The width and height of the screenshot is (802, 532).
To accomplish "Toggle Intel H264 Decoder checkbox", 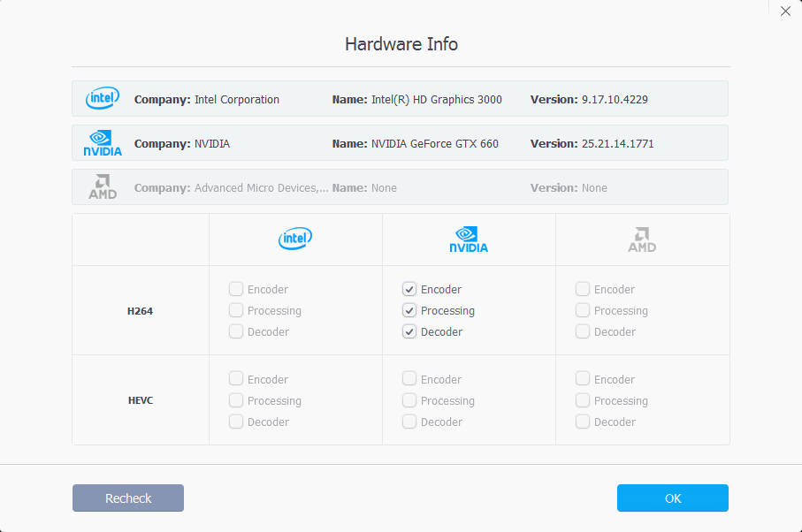I will (x=236, y=331).
